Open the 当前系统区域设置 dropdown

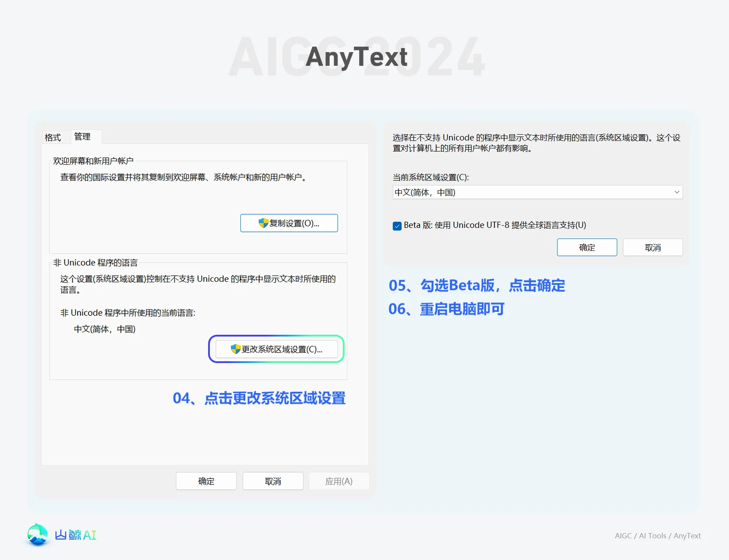[538, 192]
